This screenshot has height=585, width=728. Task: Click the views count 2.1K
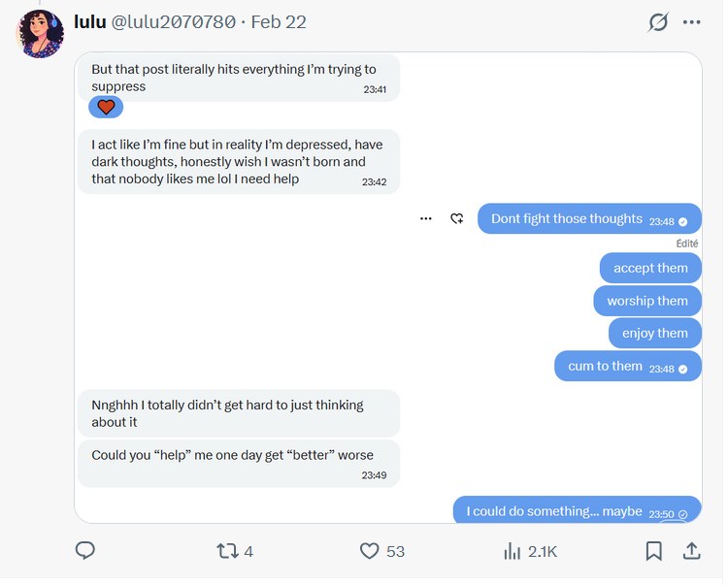tap(543, 551)
